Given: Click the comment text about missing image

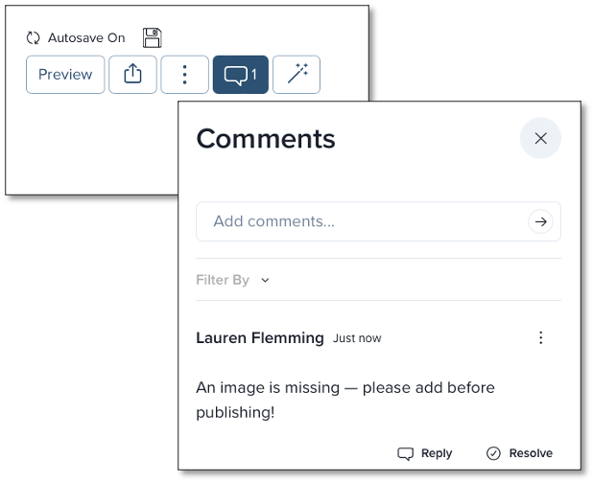Looking at the screenshot, I should coord(345,400).
